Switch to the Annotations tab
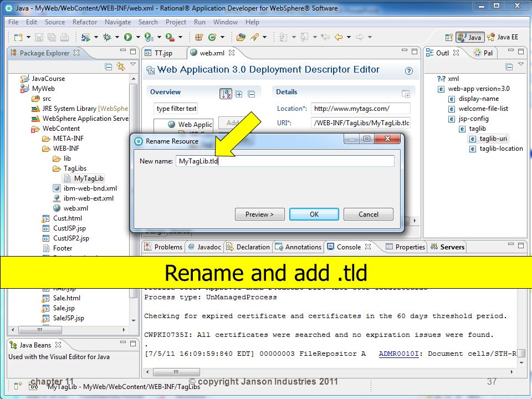 coord(298,247)
